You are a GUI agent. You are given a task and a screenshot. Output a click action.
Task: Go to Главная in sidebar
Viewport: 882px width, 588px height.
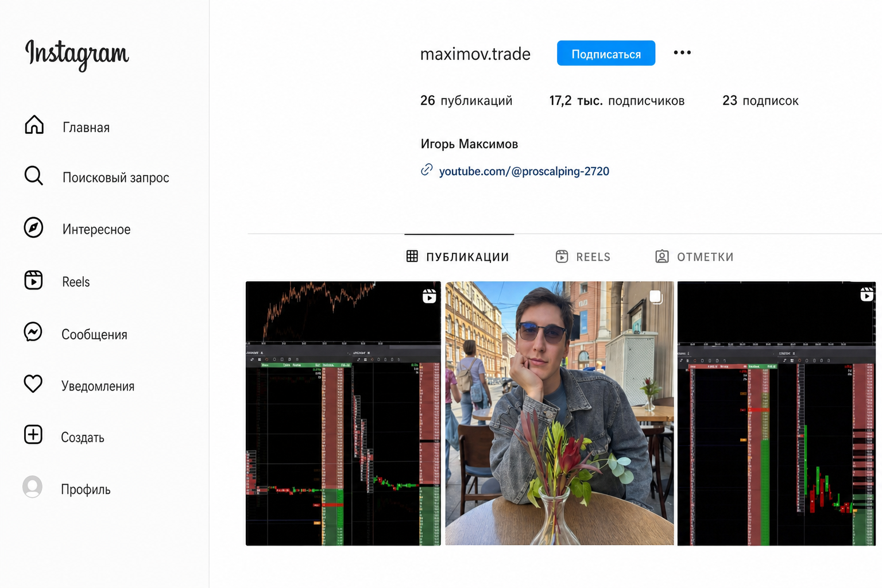coord(86,127)
